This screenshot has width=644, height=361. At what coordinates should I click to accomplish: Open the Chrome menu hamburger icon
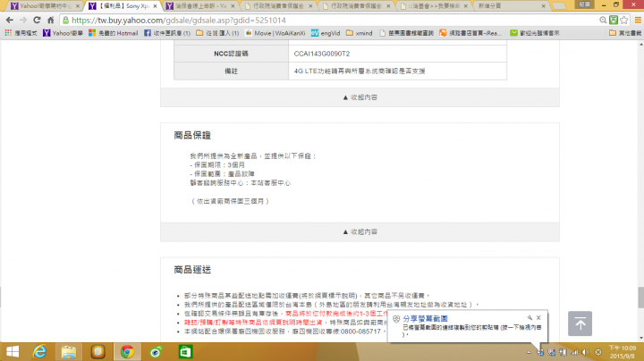[x=638, y=20]
